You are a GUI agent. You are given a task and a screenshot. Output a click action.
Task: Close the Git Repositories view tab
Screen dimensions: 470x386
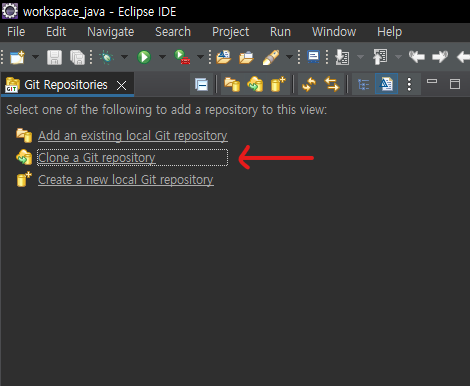(x=122, y=86)
